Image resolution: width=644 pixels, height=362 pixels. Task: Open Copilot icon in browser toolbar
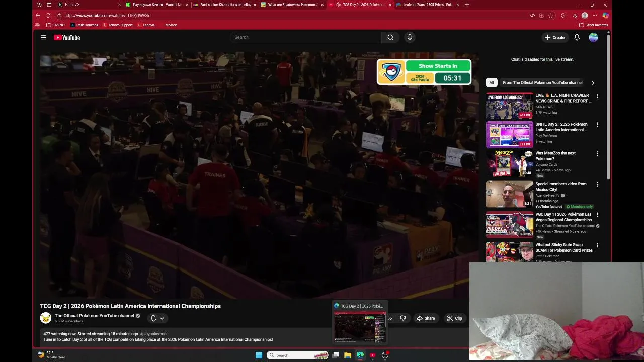tap(605, 15)
